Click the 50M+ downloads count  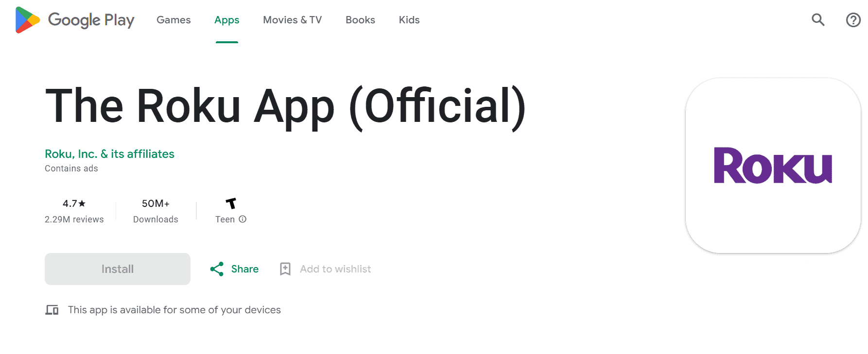pyautogui.click(x=156, y=203)
